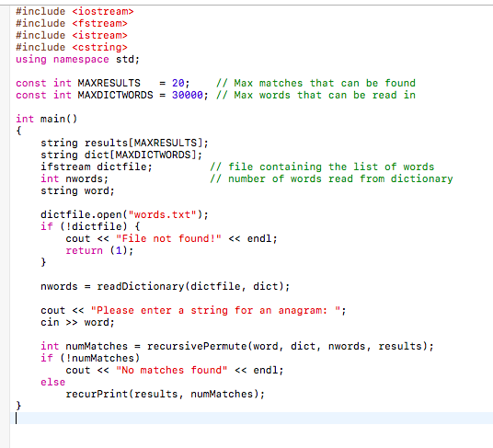Click the recursivePermute function call
493x448 pixels.
290,346
